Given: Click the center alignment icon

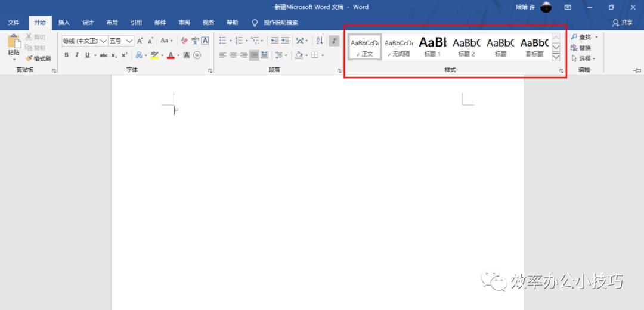Looking at the screenshot, I should point(233,55).
